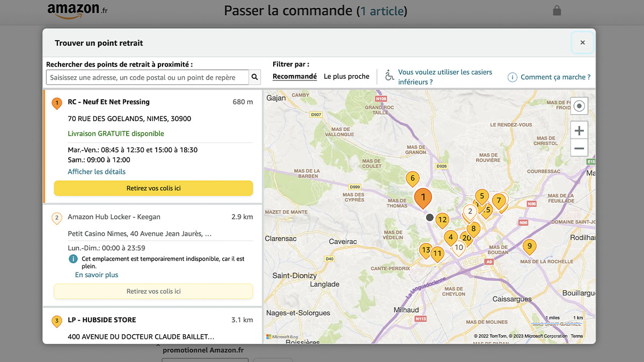Screen dimensions: 644x362
Task: Select map pin number 8
Action: click(x=473, y=228)
